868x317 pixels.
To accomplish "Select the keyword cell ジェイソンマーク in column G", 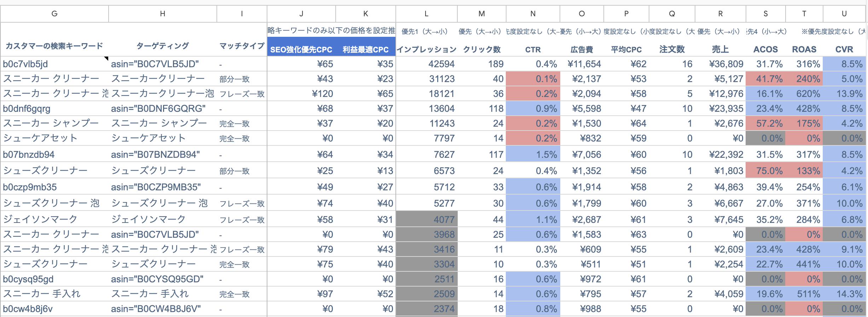I will (x=54, y=219).
